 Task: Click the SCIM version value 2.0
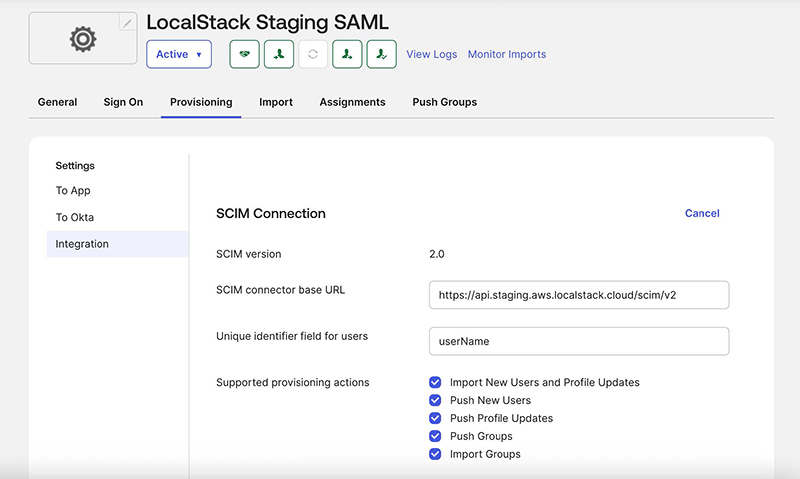pyautogui.click(x=437, y=254)
